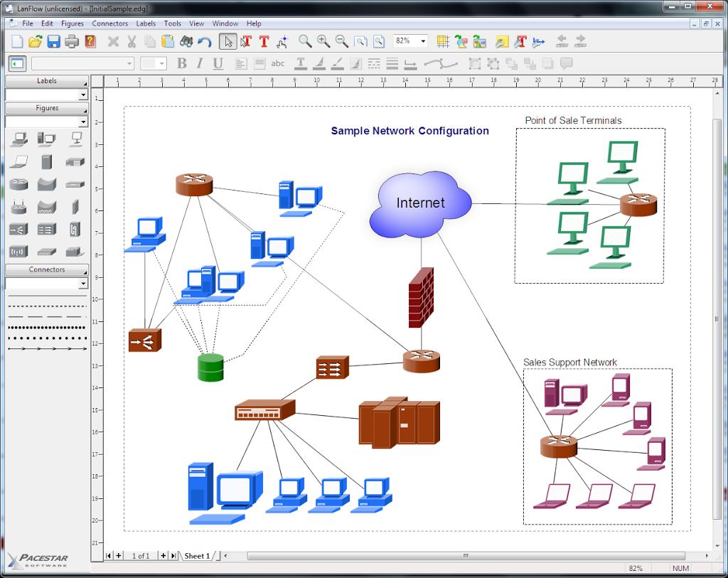
Task: Open the Figures menu
Action: click(x=73, y=23)
